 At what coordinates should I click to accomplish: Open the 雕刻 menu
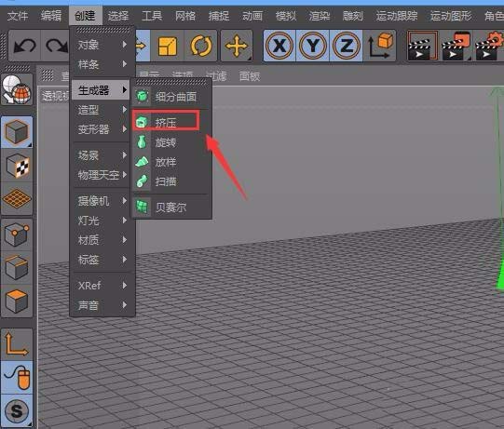point(352,16)
